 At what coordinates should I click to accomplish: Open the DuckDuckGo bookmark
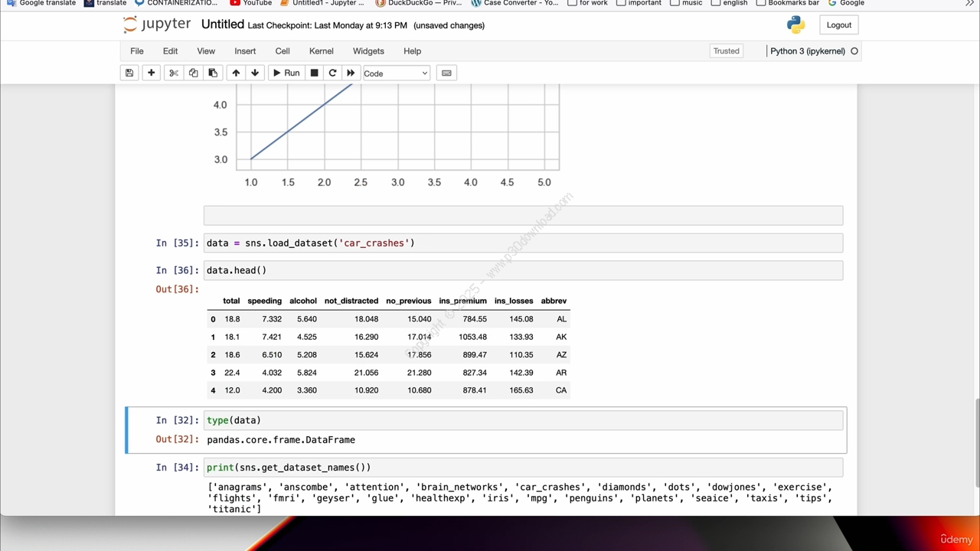click(419, 3)
